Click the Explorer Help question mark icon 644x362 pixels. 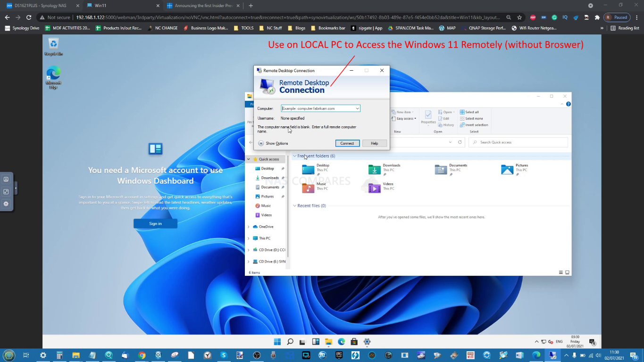[568, 105]
